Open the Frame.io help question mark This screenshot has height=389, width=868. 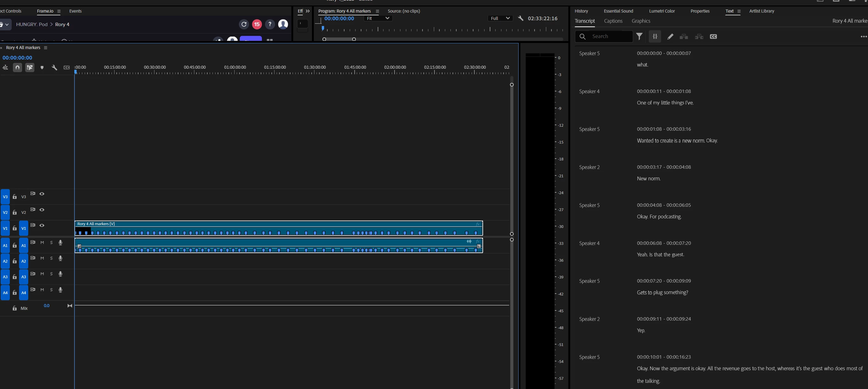[270, 24]
